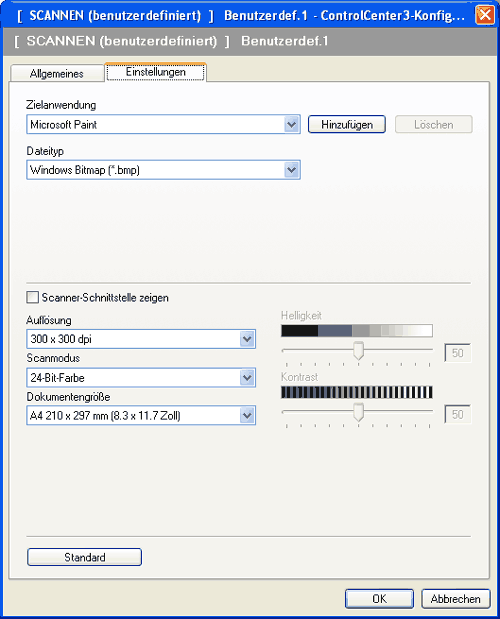This screenshot has height=619, width=500.
Task: Enable Scanner-Schnittstelle zeigen checkbox
Action: point(32,297)
